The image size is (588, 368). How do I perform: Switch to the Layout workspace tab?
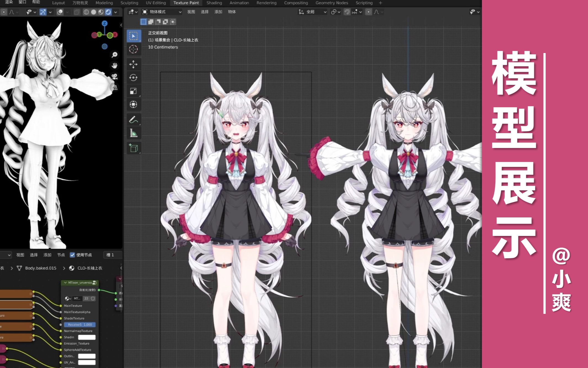pyautogui.click(x=58, y=3)
